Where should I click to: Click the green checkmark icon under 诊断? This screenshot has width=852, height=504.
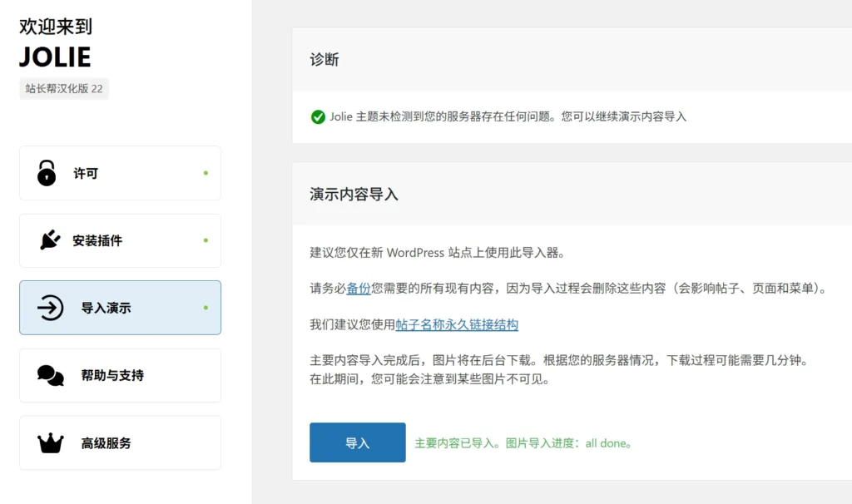point(318,116)
